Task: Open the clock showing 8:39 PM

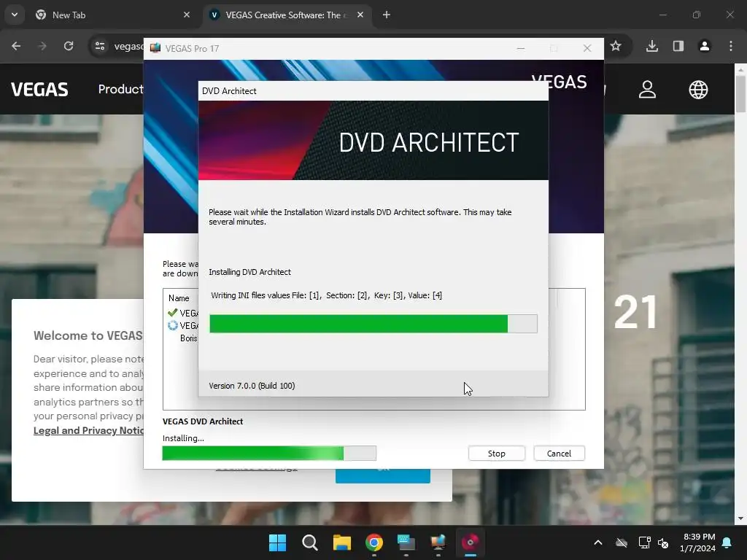Action: [x=698, y=542]
